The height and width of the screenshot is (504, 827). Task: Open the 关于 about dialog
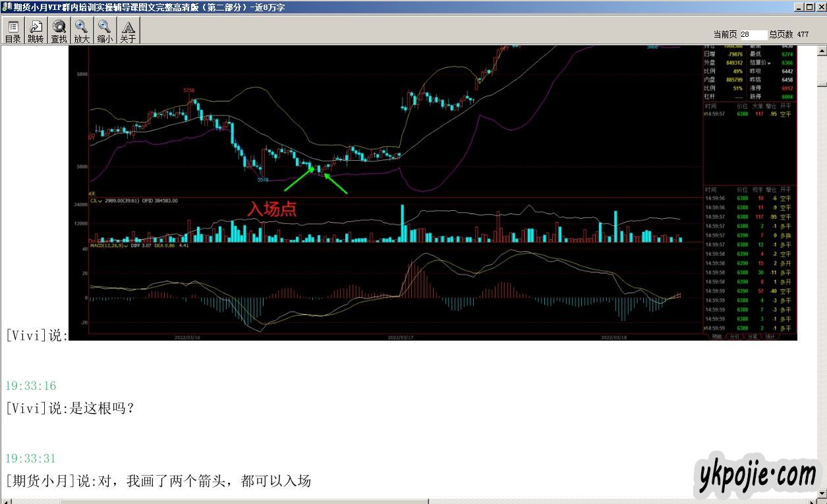pyautogui.click(x=128, y=31)
